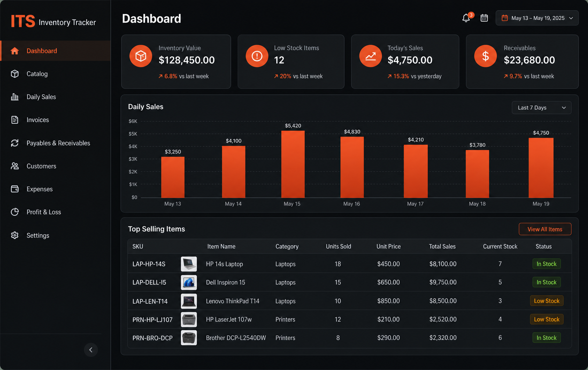Click Brother DCP-L2540DW product thumbnail
Screen dimensions: 588x370
(189, 338)
